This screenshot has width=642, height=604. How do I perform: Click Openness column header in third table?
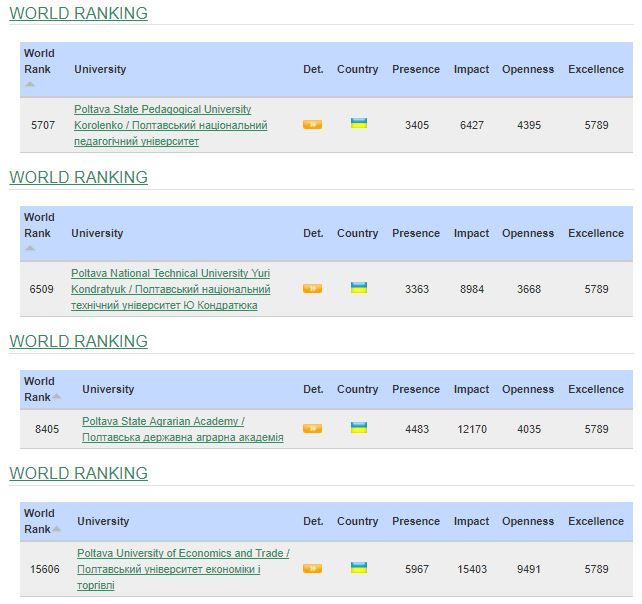[x=527, y=389]
